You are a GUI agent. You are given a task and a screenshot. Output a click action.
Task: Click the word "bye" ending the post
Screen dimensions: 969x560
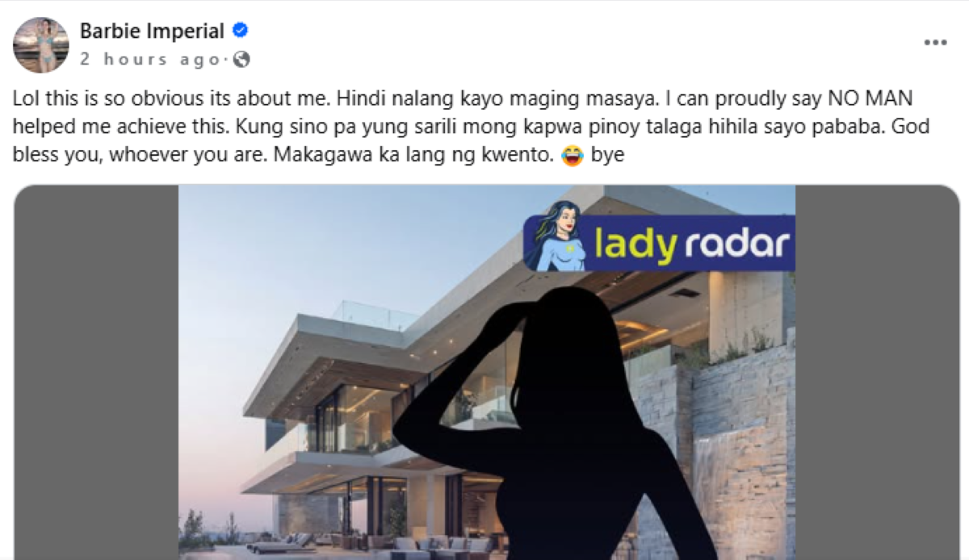pyautogui.click(x=607, y=156)
